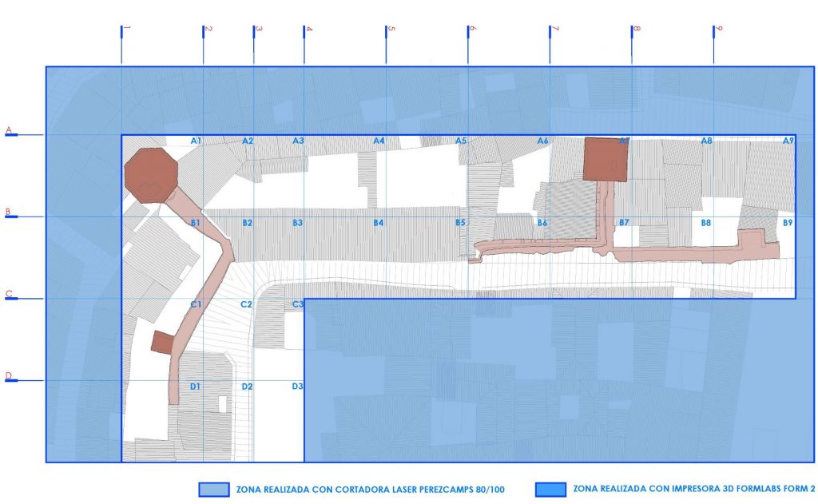Click the A4 grid label
Viewport: 818px width, 504px height.
click(x=379, y=141)
